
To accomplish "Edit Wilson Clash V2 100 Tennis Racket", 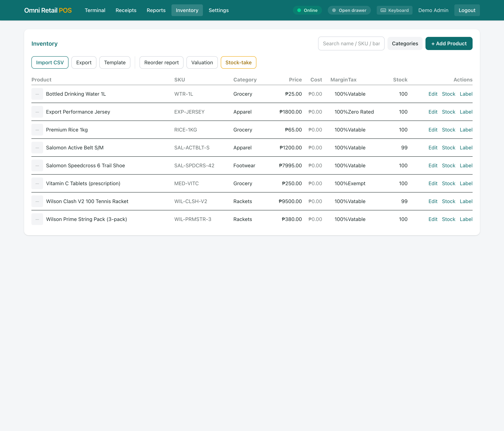I will 433,201.
